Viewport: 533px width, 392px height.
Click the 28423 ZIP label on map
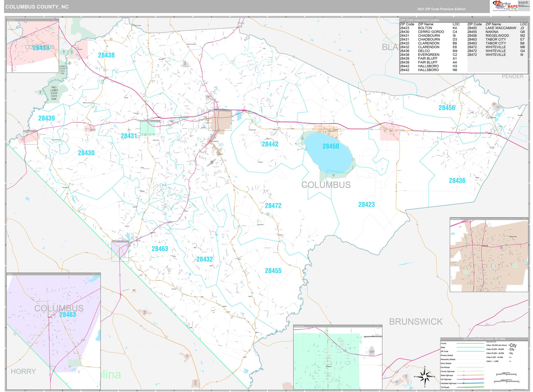366,205
